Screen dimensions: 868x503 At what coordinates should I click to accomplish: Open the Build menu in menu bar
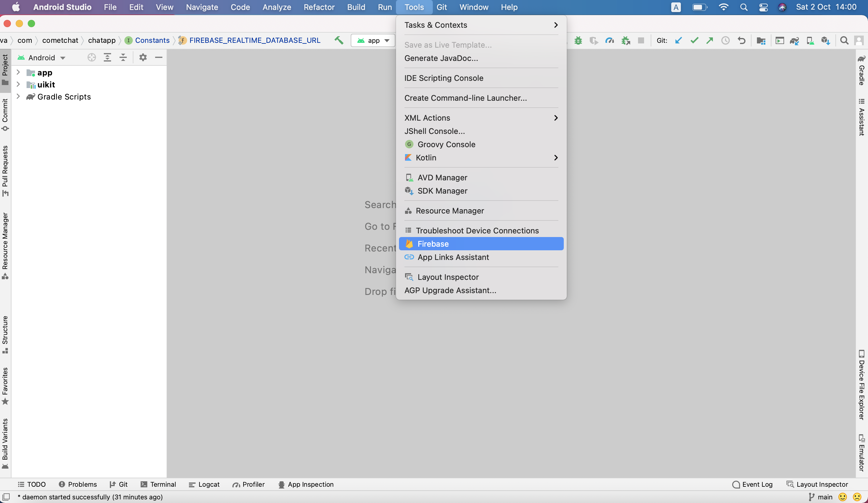point(356,7)
